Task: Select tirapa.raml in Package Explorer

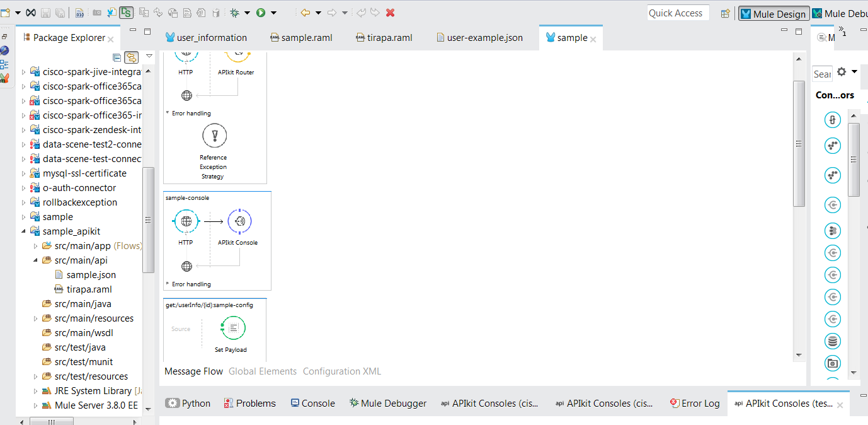Action: 83,289
